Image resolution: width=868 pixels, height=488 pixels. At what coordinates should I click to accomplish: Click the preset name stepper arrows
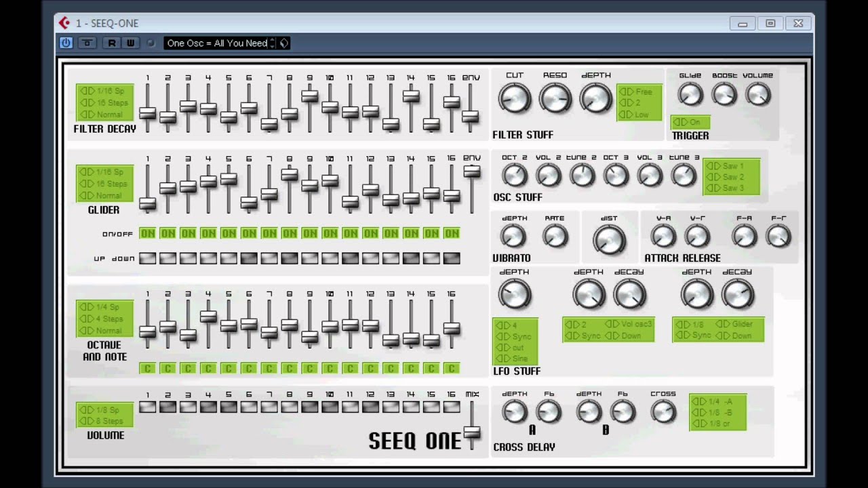pos(273,43)
